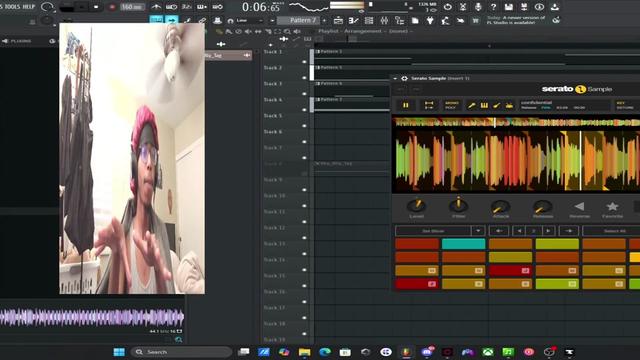
Task: Mute Track 5 in the playlist
Action: [304, 126]
